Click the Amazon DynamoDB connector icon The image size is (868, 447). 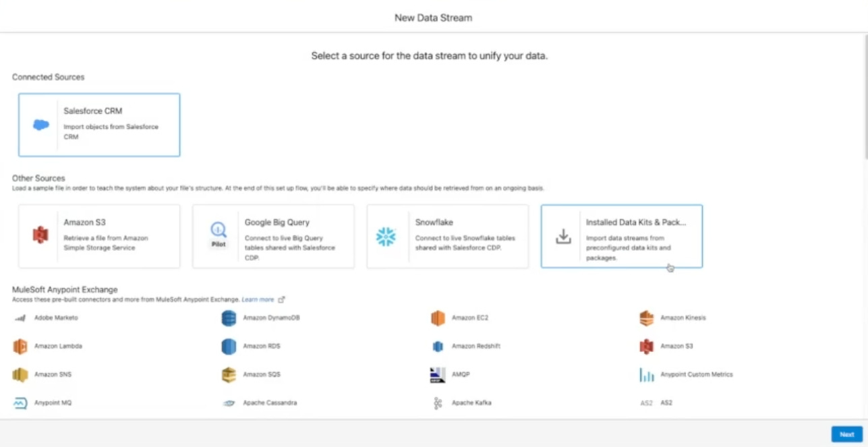coord(229,318)
